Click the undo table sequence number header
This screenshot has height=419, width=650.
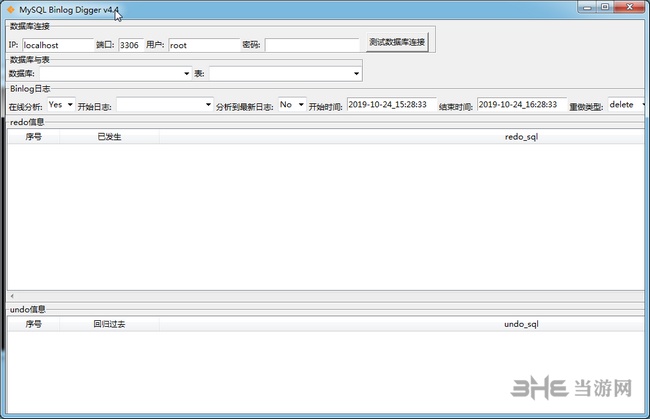[x=34, y=324]
